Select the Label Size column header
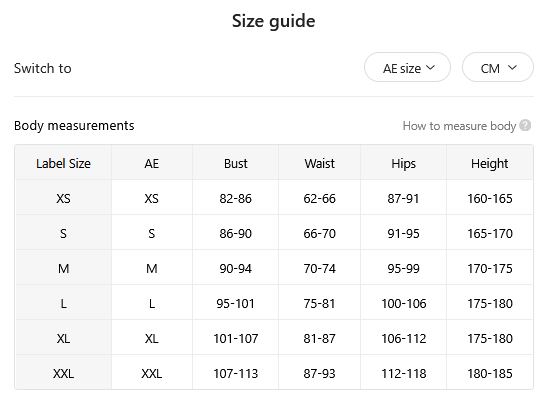Viewport: 539px width, 396px height. pos(63,163)
